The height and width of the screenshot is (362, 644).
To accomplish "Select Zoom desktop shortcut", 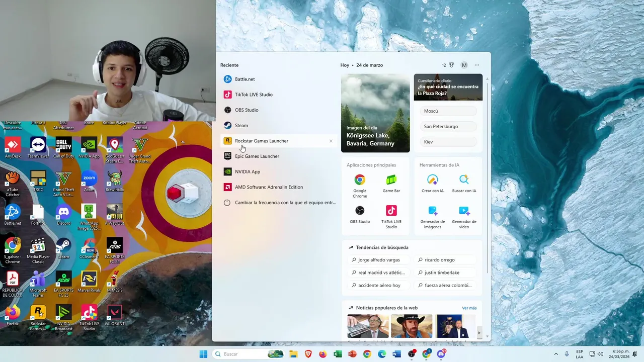I will coord(89,181).
